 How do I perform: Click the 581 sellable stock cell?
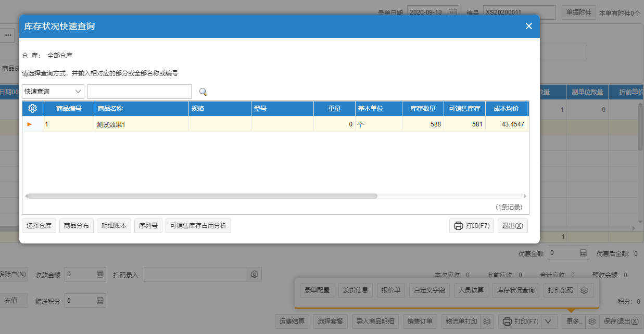click(464, 124)
